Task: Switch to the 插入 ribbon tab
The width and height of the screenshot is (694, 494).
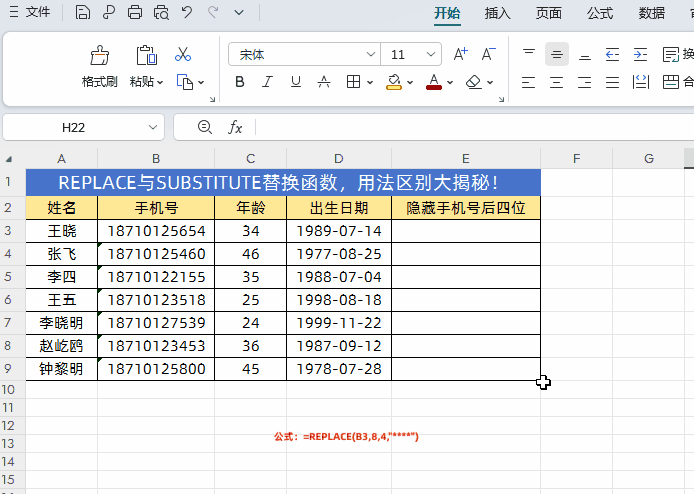Action: 497,13
